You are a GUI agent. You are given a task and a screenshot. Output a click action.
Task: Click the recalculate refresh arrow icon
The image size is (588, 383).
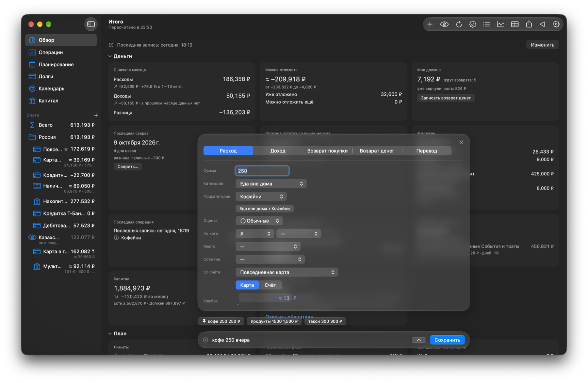click(x=459, y=24)
